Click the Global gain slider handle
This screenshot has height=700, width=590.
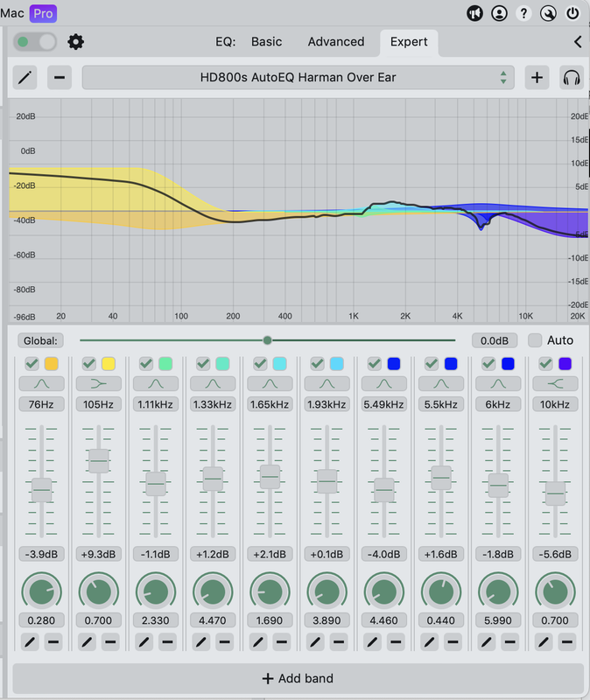268,340
